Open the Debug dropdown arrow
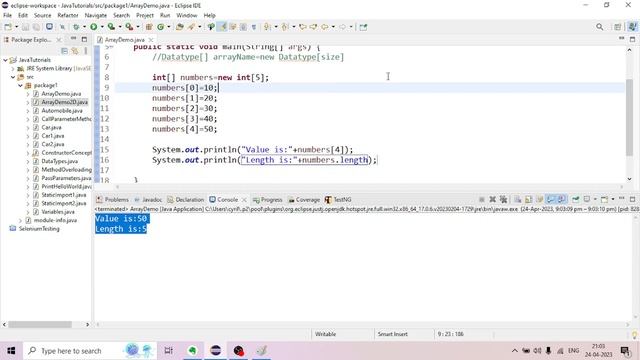Image resolution: width=640 pixels, height=360 pixels. [x=84, y=27]
